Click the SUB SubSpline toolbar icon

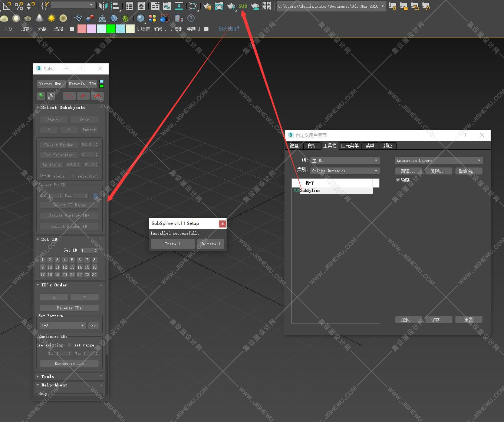[x=243, y=6]
